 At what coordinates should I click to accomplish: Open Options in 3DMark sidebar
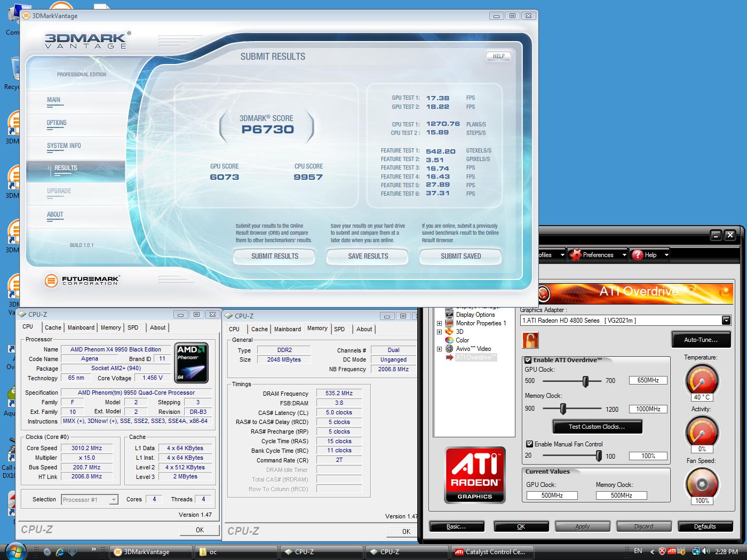click(x=57, y=123)
